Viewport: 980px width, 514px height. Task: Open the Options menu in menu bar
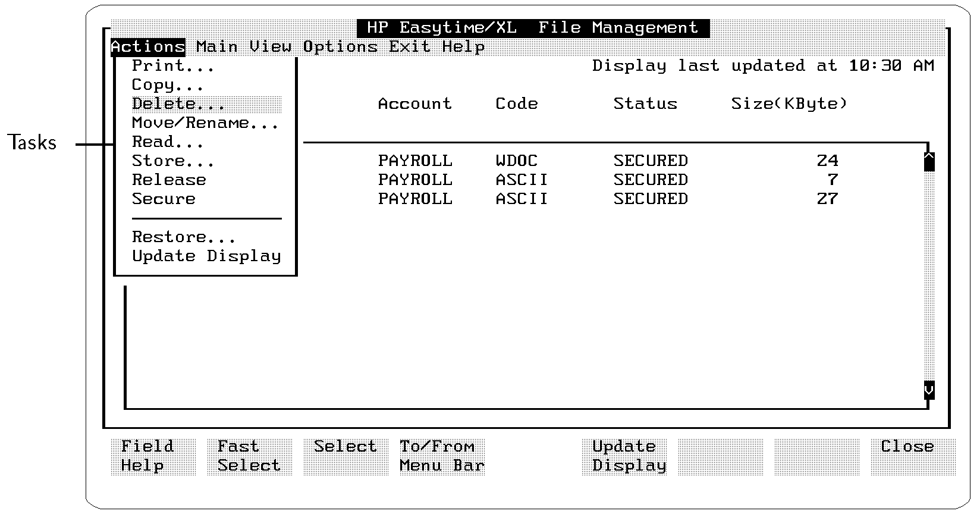pos(340,46)
